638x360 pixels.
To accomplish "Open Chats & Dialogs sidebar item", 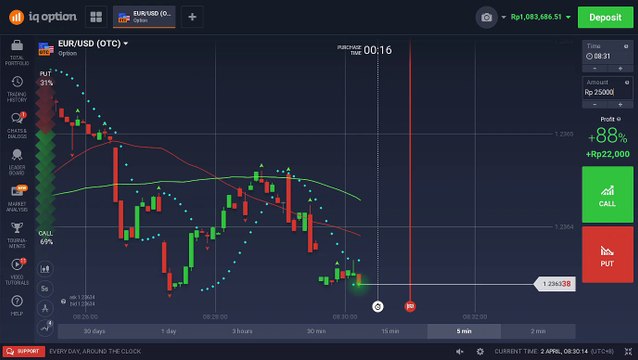I will pos(17,125).
